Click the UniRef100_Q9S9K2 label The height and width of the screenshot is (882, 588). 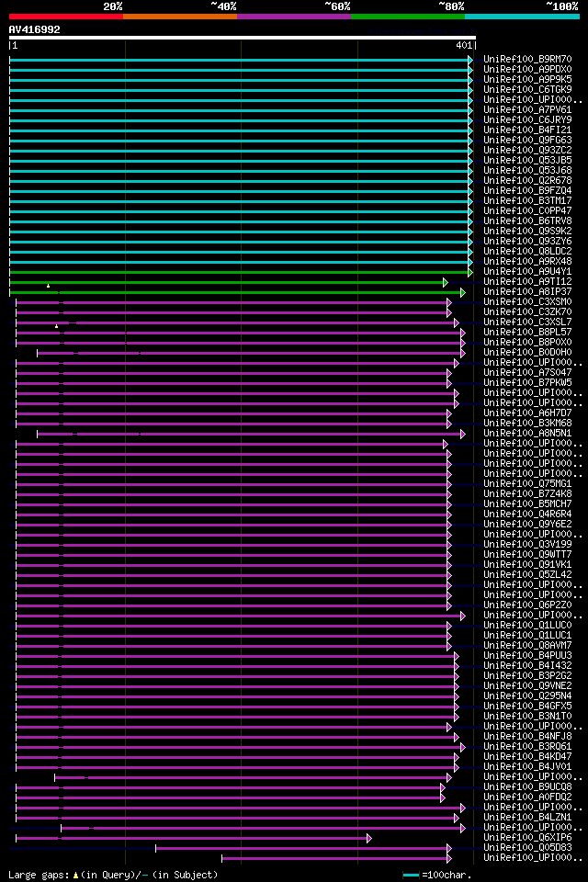tap(527, 232)
